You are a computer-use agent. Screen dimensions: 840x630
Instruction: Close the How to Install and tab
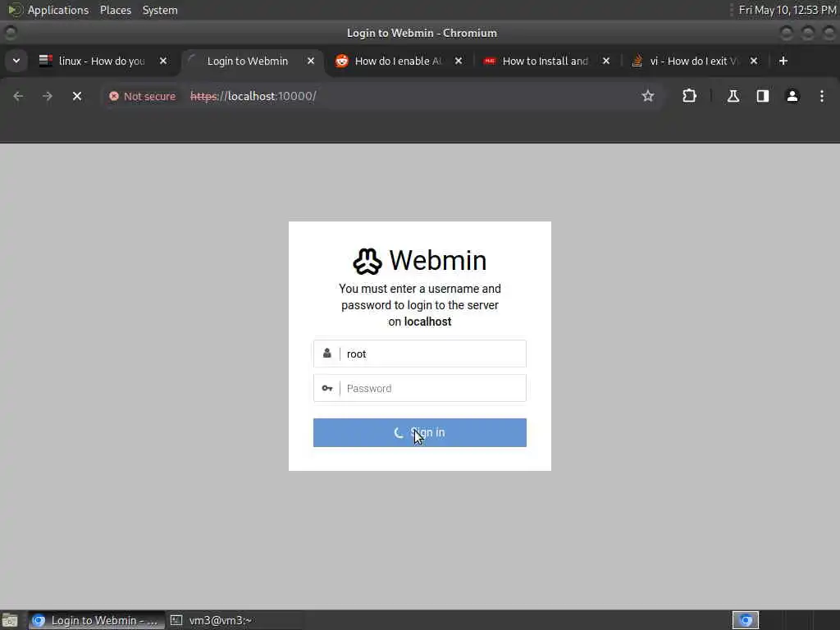coord(606,61)
